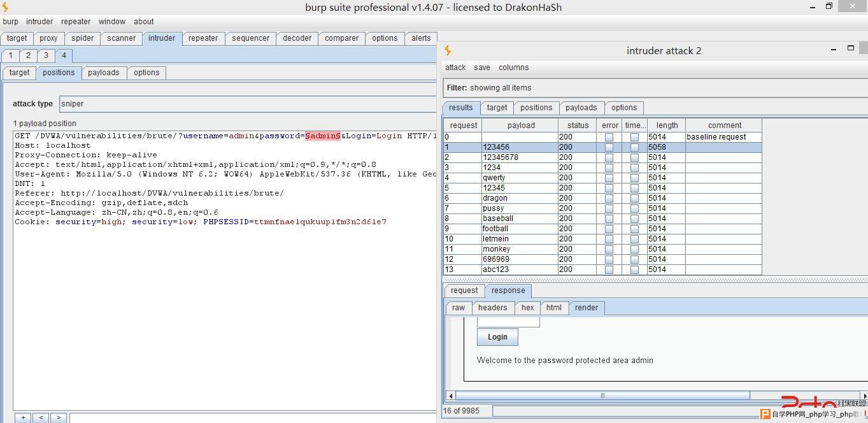The height and width of the screenshot is (423, 868).
Task: Switch to the proxy tab
Action: [x=48, y=38]
